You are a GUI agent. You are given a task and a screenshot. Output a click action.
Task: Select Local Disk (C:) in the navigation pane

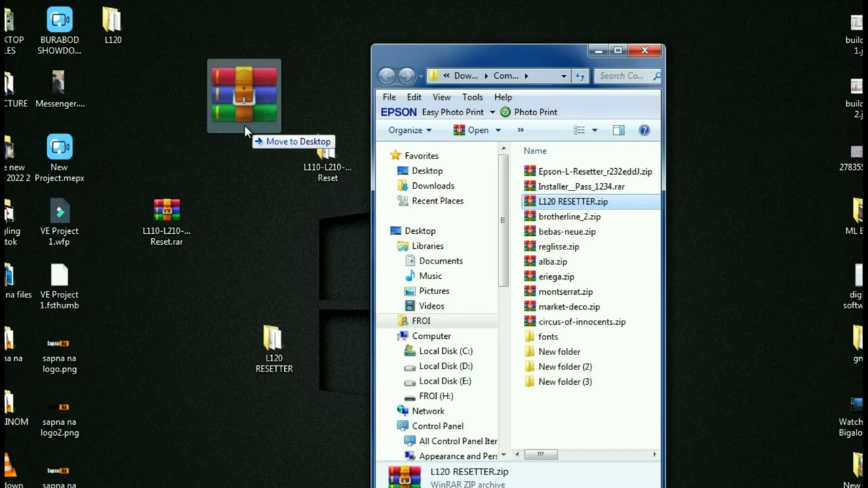click(438, 351)
